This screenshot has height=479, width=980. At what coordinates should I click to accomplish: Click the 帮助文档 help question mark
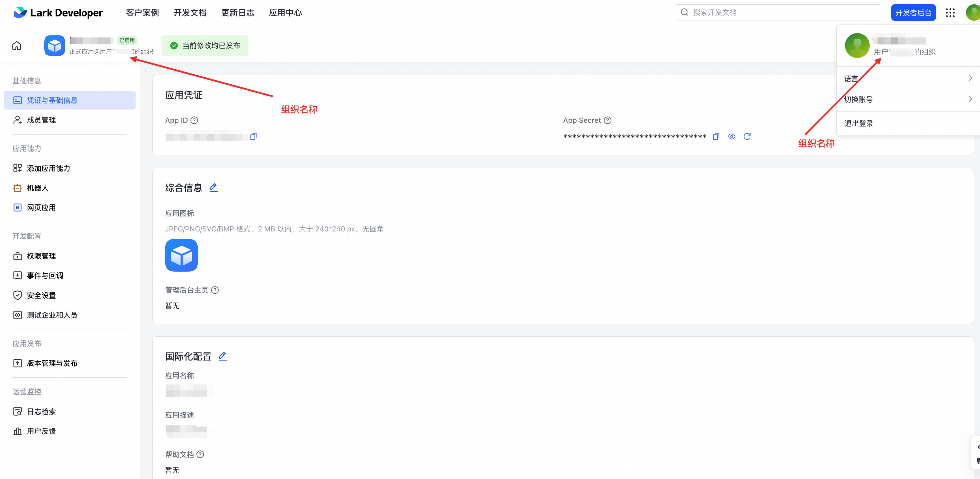[x=200, y=454]
